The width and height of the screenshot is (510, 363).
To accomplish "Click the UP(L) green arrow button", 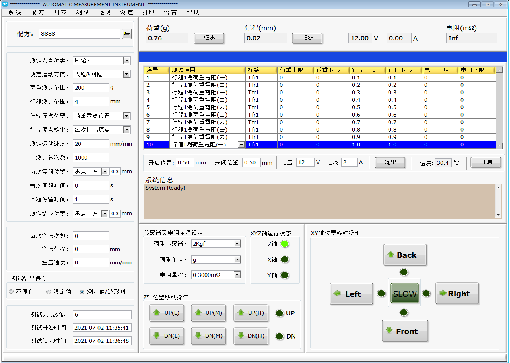I will [166, 313].
